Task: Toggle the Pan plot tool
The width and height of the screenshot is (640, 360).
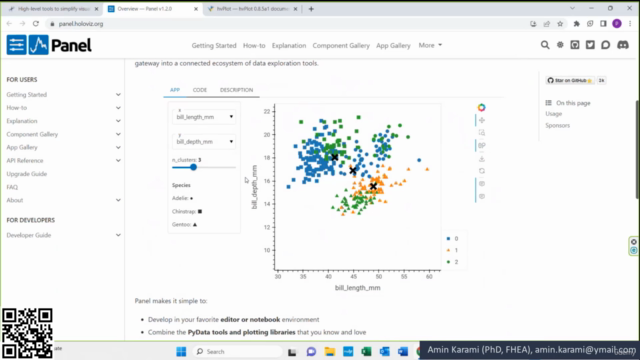Action: click(482, 120)
